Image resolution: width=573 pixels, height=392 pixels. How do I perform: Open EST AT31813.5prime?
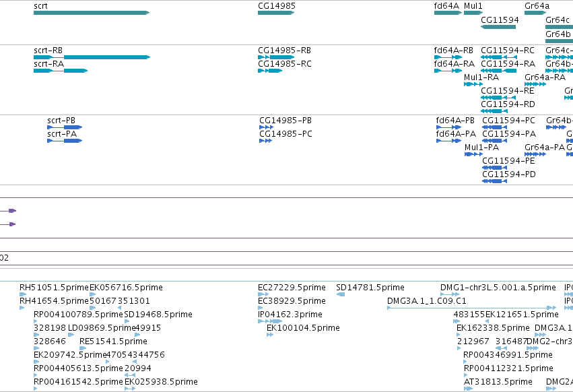click(x=468, y=389)
